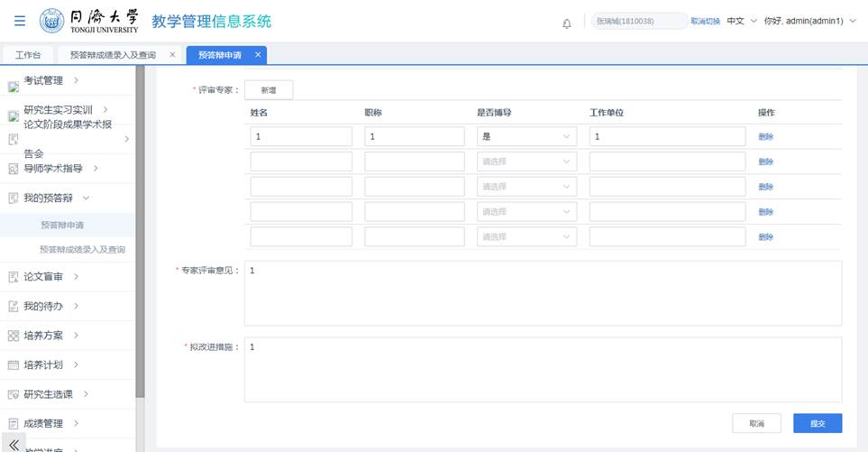
Task: Open the language dropdown 中文
Action: pyautogui.click(x=742, y=21)
